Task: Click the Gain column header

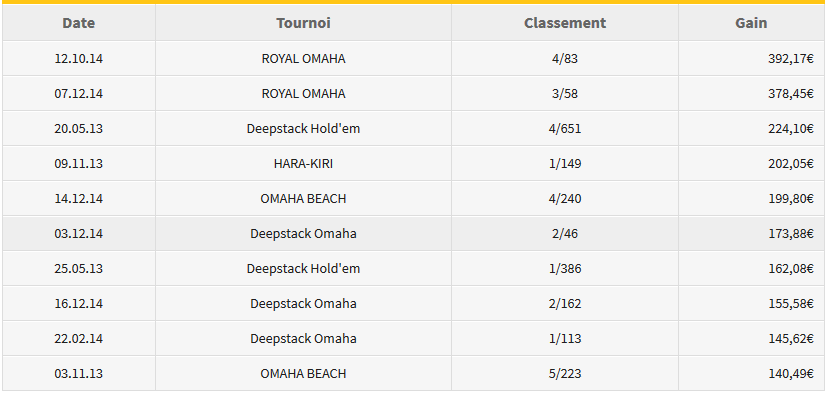Action: [x=751, y=23]
